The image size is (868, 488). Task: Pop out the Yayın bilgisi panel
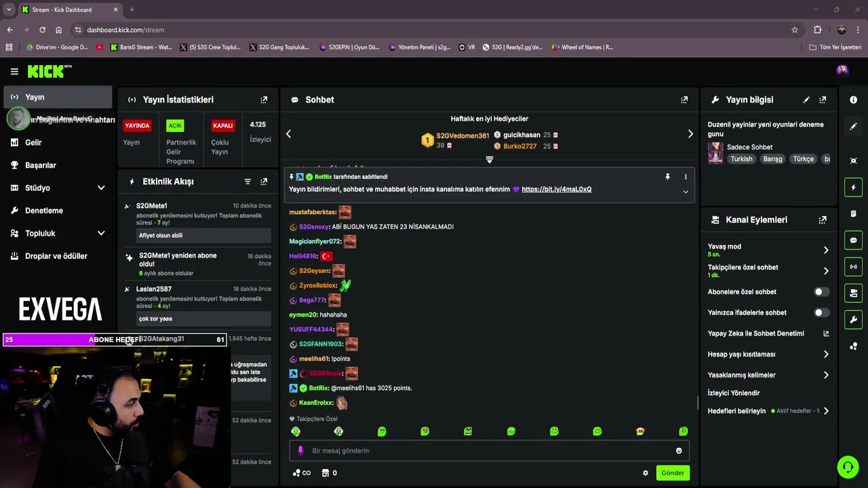point(823,100)
